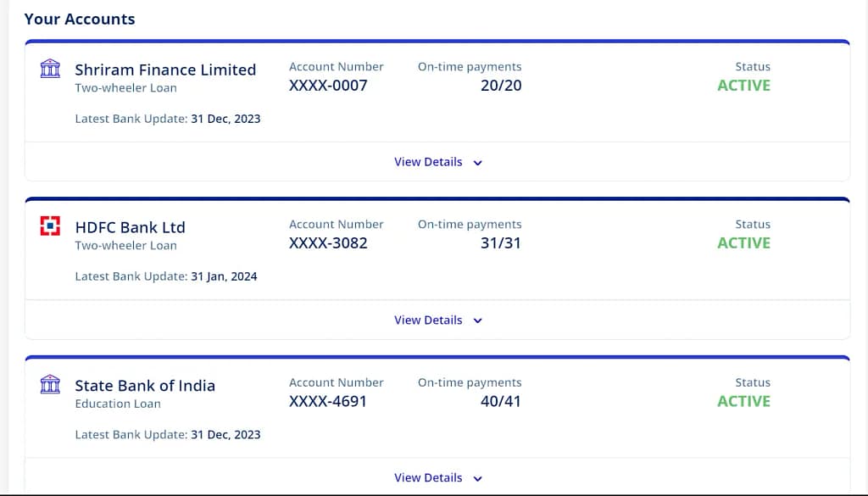Click the State Bank of India building icon
Viewport: 868px width, 496px height.
(51, 385)
